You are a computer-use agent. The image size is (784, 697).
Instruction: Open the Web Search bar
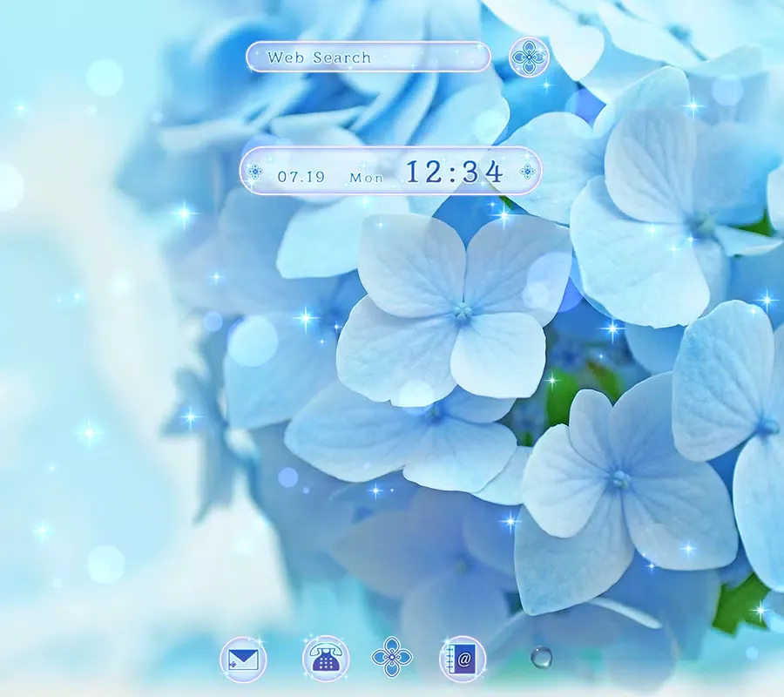click(x=368, y=57)
